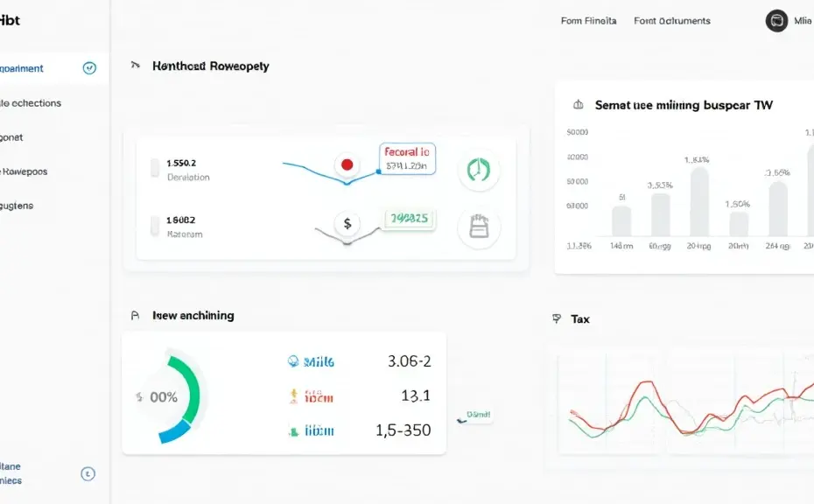Open the 'Fornt Gclcuments' top menu item
The height and width of the screenshot is (504, 814).
[x=672, y=21]
